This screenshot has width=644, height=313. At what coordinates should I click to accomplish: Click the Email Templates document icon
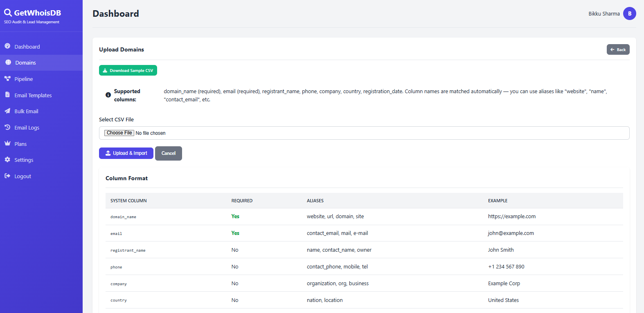tap(7, 95)
